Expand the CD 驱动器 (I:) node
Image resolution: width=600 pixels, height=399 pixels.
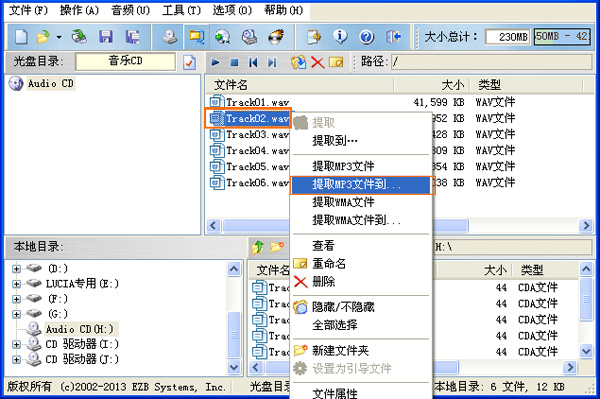[16, 344]
